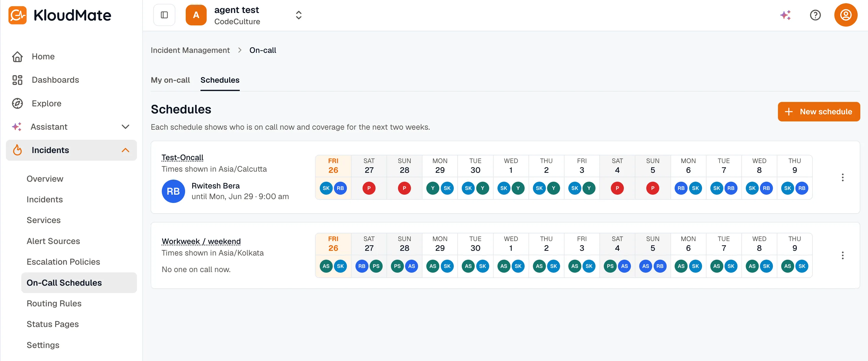The height and width of the screenshot is (361, 868).
Task: Click P avatar on SAT 27 in Test-Oncall
Action: coord(369,188)
